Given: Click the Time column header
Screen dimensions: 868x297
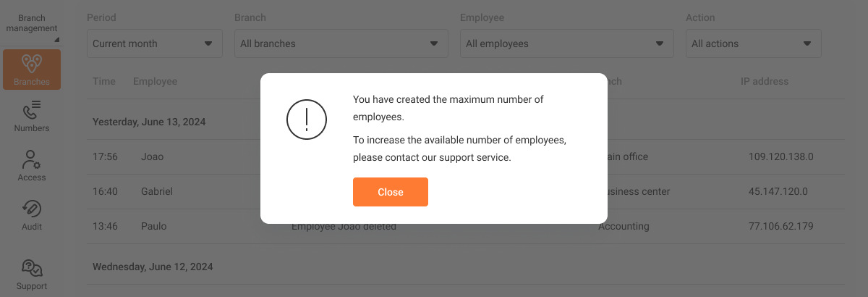Looking at the screenshot, I should pos(104,81).
